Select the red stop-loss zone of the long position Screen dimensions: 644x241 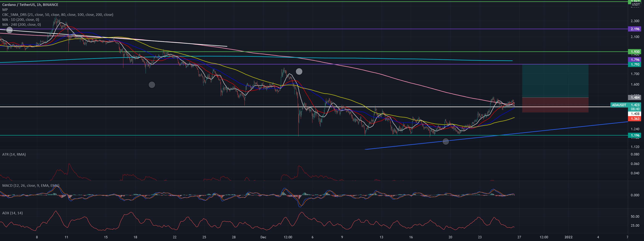[555, 105]
